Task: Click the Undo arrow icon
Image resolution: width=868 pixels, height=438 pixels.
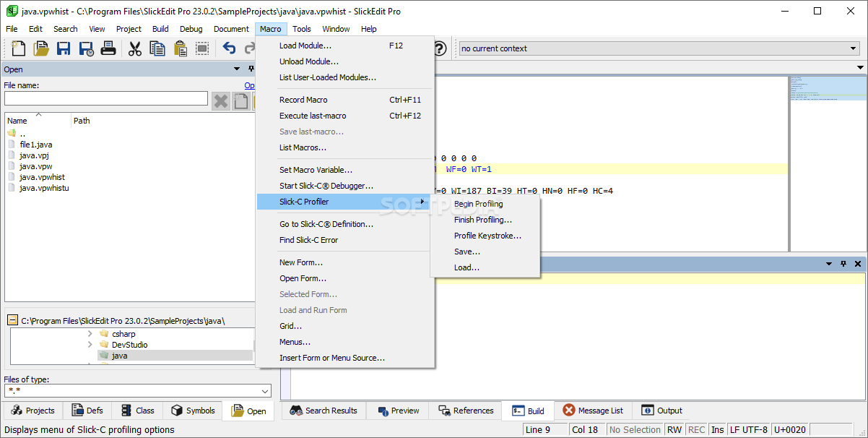Action: tap(229, 48)
